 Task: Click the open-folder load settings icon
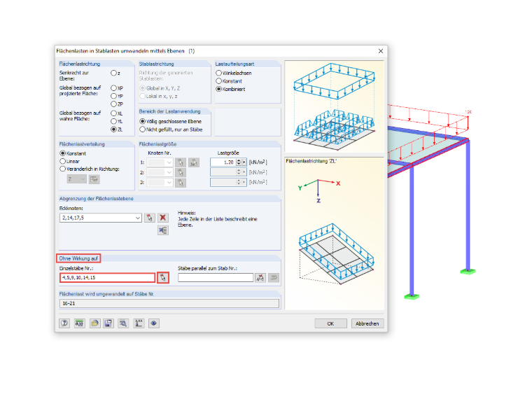94,323
